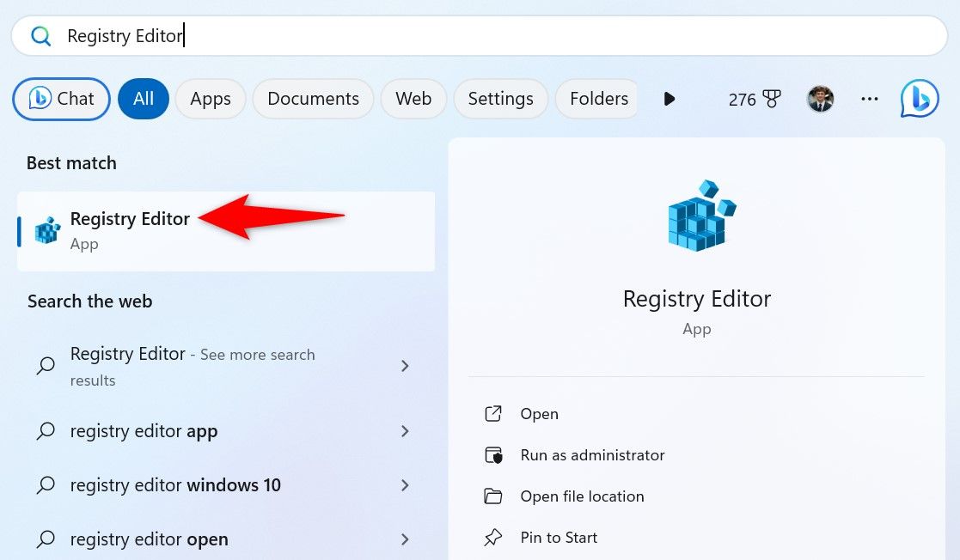Filter results by Web
The width and height of the screenshot is (960, 560).
tap(413, 99)
